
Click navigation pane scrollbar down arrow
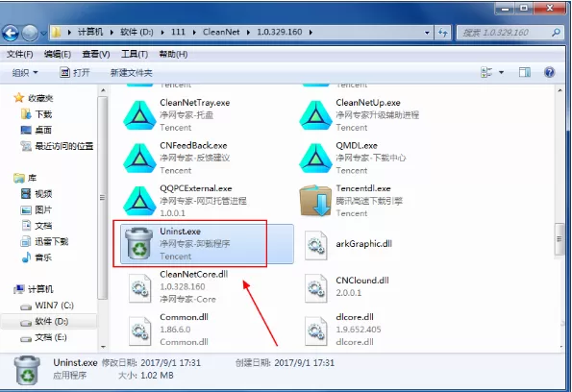click(x=103, y=347)
